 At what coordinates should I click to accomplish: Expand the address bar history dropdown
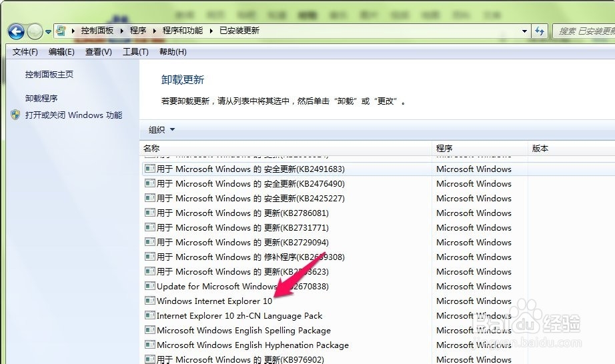(524, 31)
